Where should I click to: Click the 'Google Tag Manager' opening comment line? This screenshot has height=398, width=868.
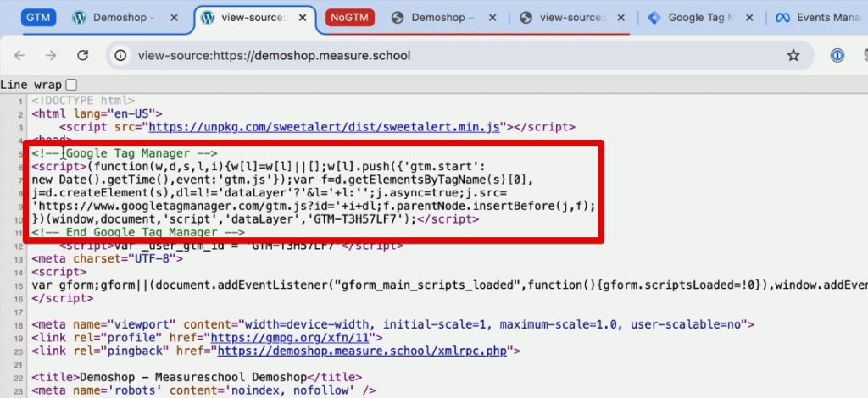pos(125,153)
